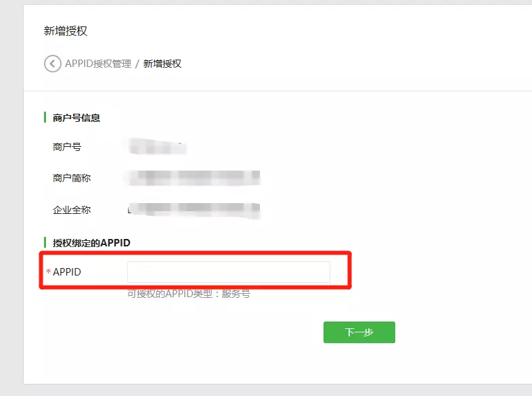Select the 企业全称 field label

(72, 210)
